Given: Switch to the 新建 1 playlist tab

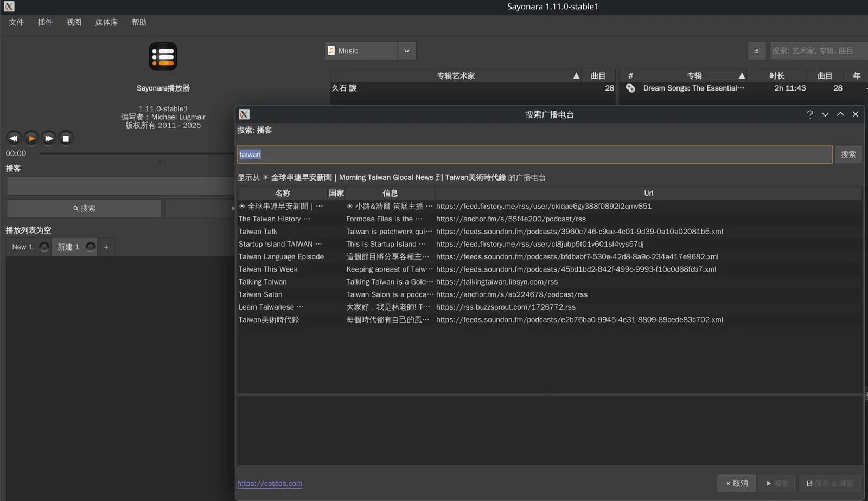Looking at the screenshot, I should (68, 247).
